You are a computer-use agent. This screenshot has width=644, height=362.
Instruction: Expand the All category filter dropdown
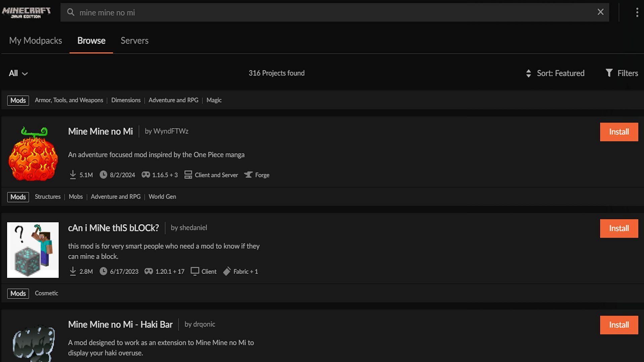(18, 73)
